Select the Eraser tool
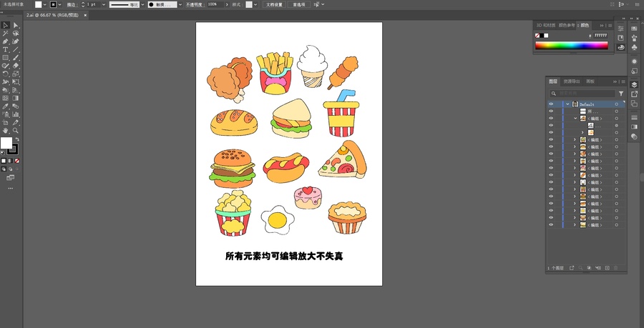Viewport: 644px width, 328px height. coord(16,66)
